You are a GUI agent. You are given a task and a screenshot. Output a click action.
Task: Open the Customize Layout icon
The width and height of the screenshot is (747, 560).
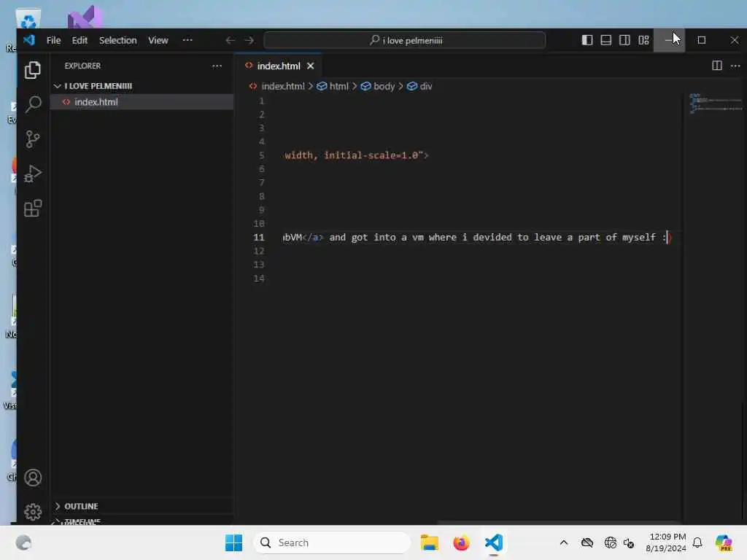pyautogui.click(x=643, y=41)
